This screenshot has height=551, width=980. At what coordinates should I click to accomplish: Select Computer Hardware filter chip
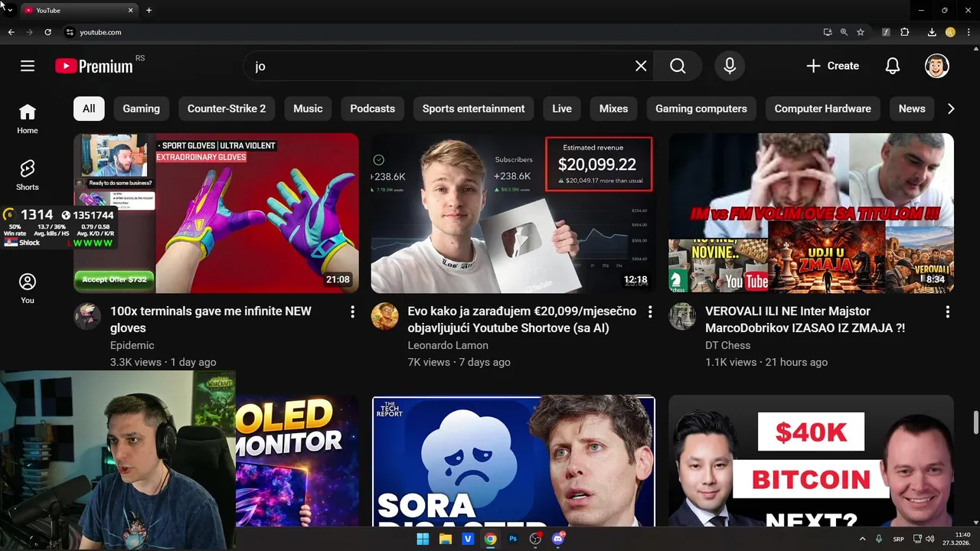click(x=822, y=109)
